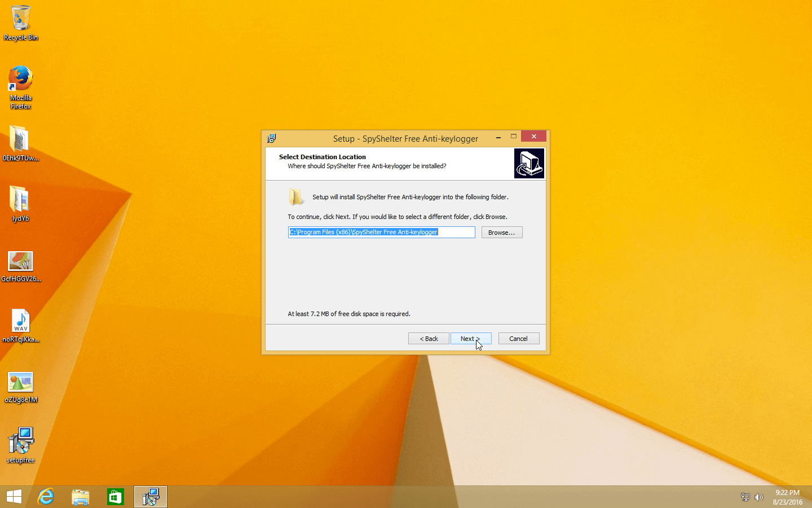Click the "Setup - SpyShelter Free Anti-keylogger" title

pos(405,138)
